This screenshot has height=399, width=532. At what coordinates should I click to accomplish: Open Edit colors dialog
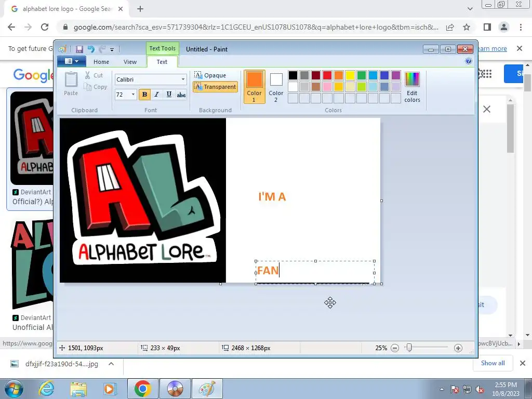point(412,87)
